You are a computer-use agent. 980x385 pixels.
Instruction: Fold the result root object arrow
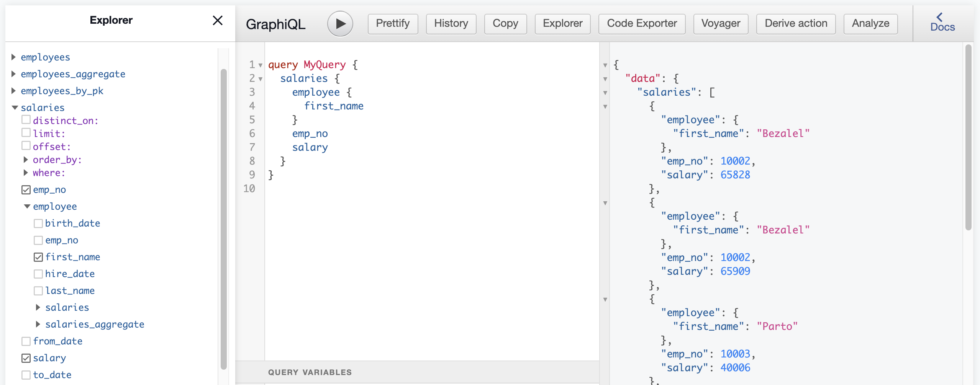coord(605,65)
